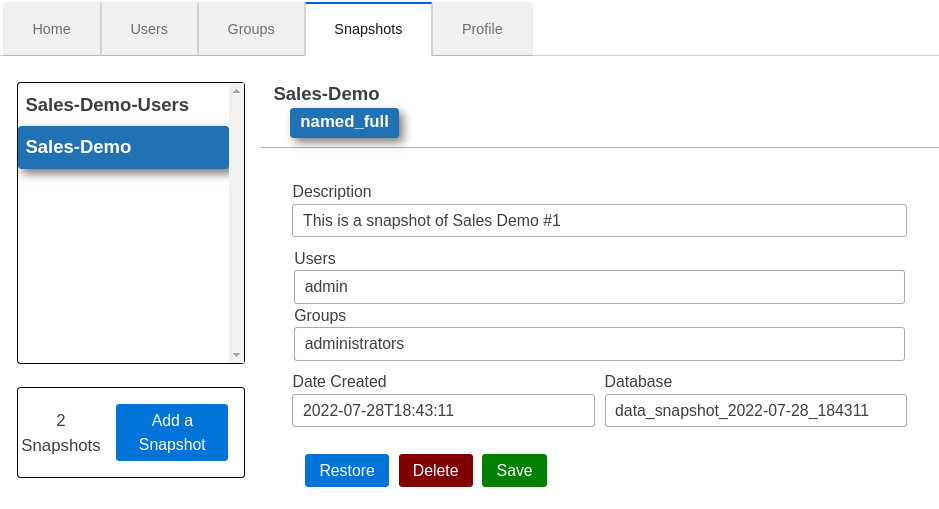Select the Date Created field
Image resolution: width=939 pixels, height=509 pixels.
[443, 411]
